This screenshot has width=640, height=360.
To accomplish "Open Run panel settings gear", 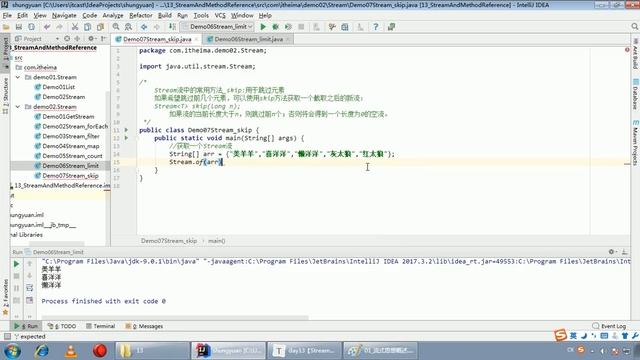I will coord(611,252).
